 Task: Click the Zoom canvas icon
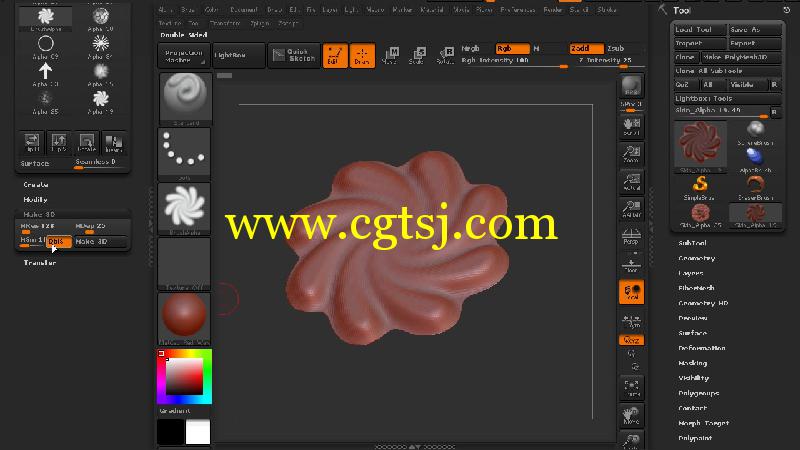[x=631, y=154]
